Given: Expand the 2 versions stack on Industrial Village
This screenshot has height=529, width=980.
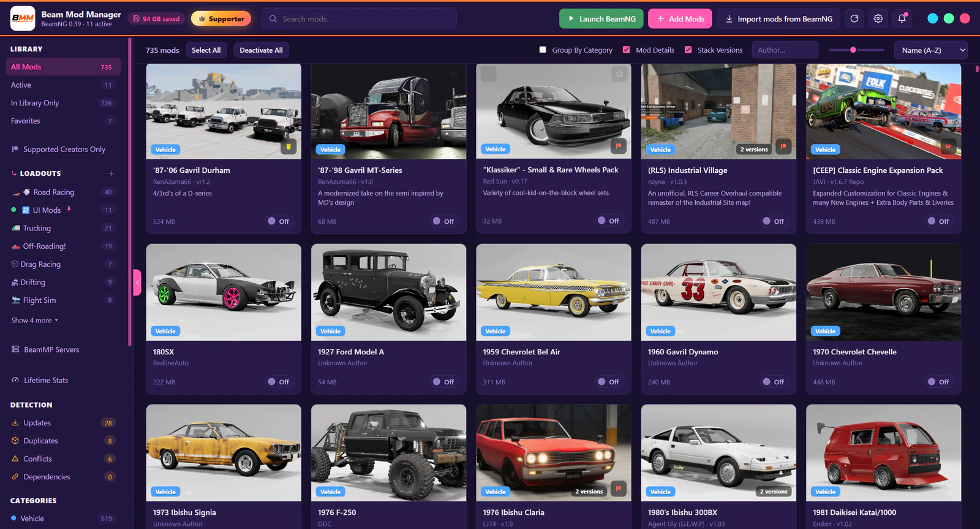Looking at the screenshot, I should tap(754, 150).
